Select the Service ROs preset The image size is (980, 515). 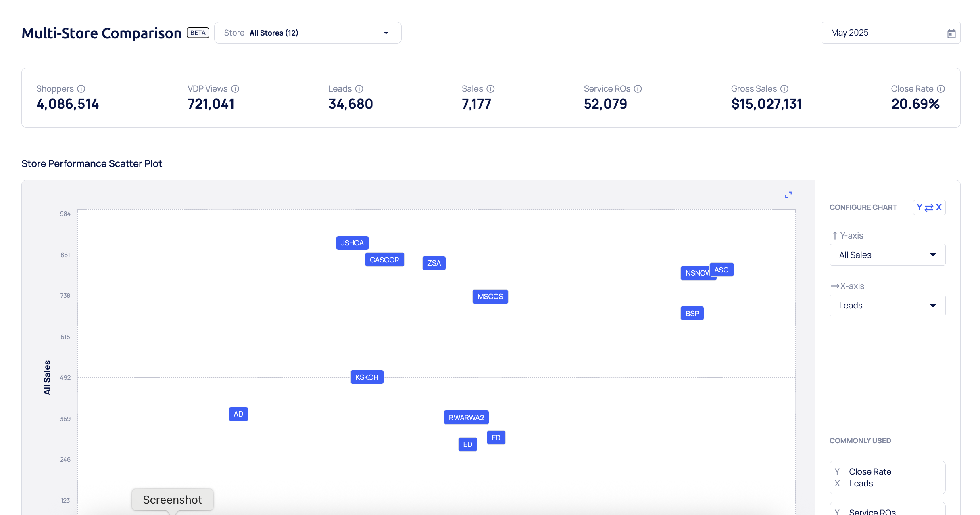(887, 510)
